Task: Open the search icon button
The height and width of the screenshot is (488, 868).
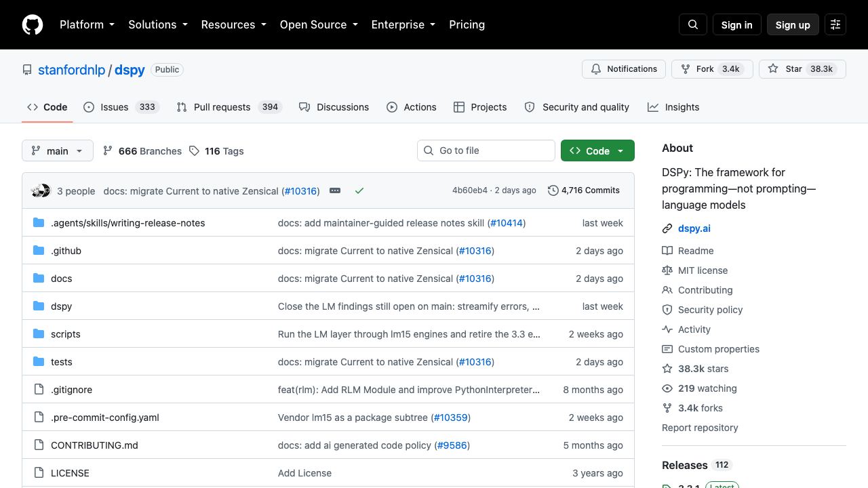Action: [x=693, y=24]
